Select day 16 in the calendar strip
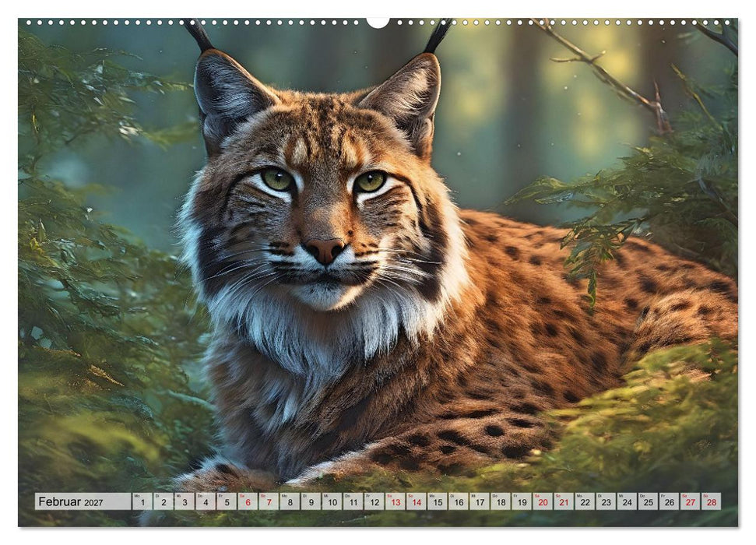 pos(459,501)
